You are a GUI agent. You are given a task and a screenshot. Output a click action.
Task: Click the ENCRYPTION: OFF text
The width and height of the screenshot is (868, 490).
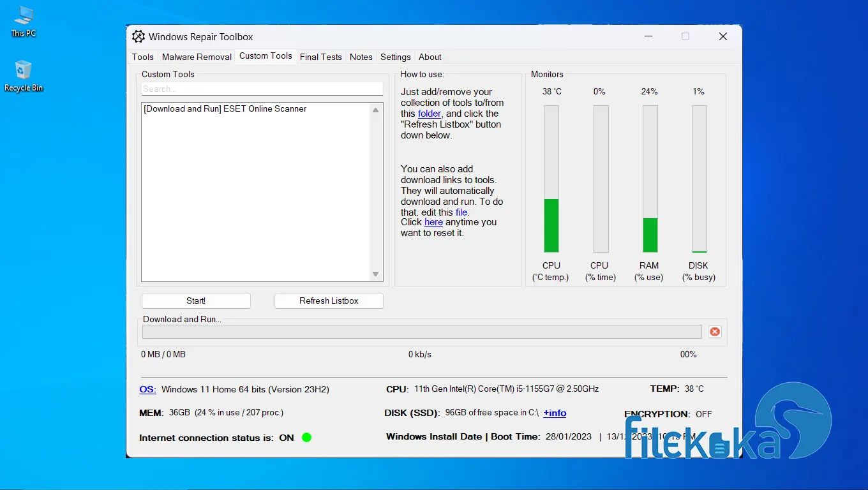pos(668,414)
